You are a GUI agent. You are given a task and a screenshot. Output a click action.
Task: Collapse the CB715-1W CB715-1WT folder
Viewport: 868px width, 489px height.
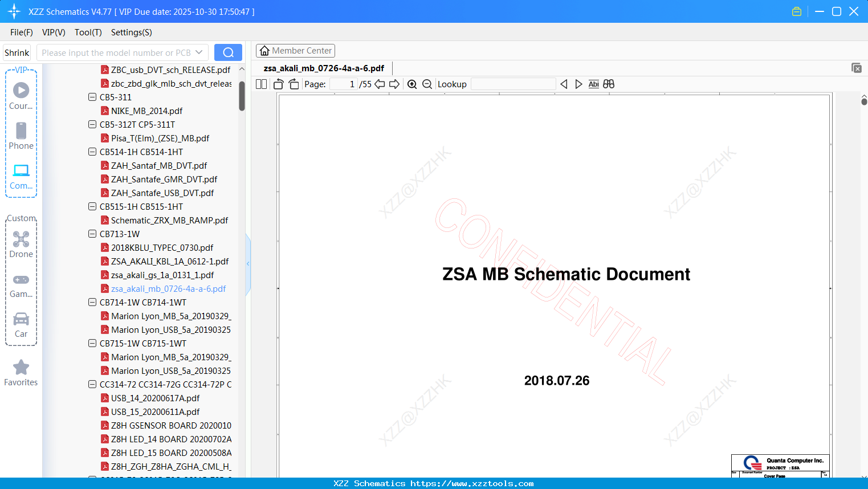click(92, 343)
